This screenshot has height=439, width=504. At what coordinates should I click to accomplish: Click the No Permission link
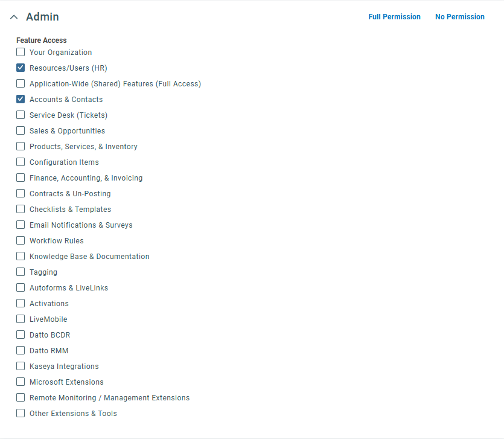[x=460, y=17]
